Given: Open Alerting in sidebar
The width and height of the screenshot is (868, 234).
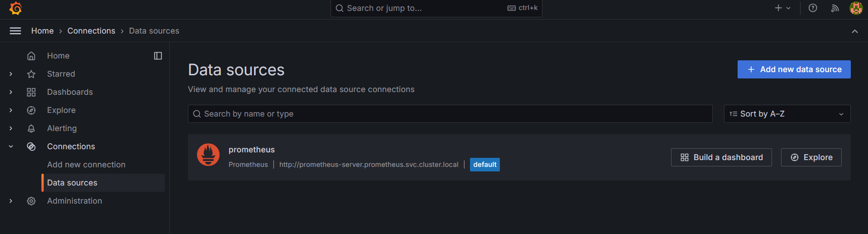Looking at the screenshot, I should tap(62, 128).
